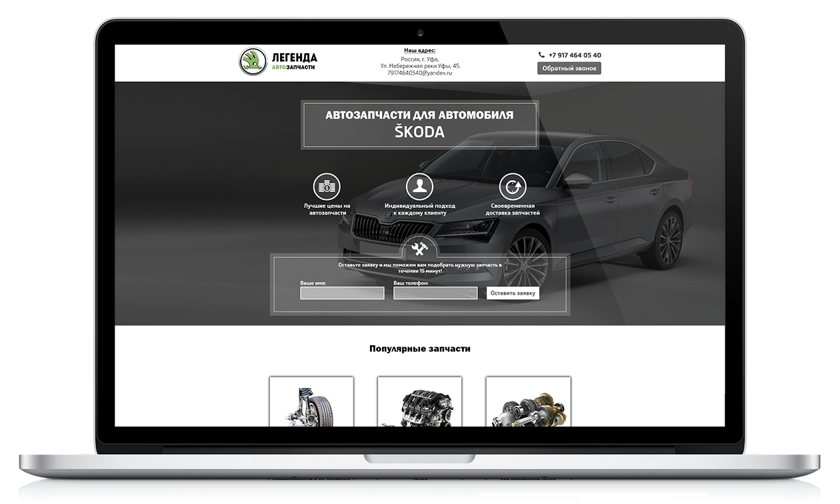Click the Skoda logo icon in the header
Image resolution: width=840 pixels, height=504 pixels.
tap(253, 61)
